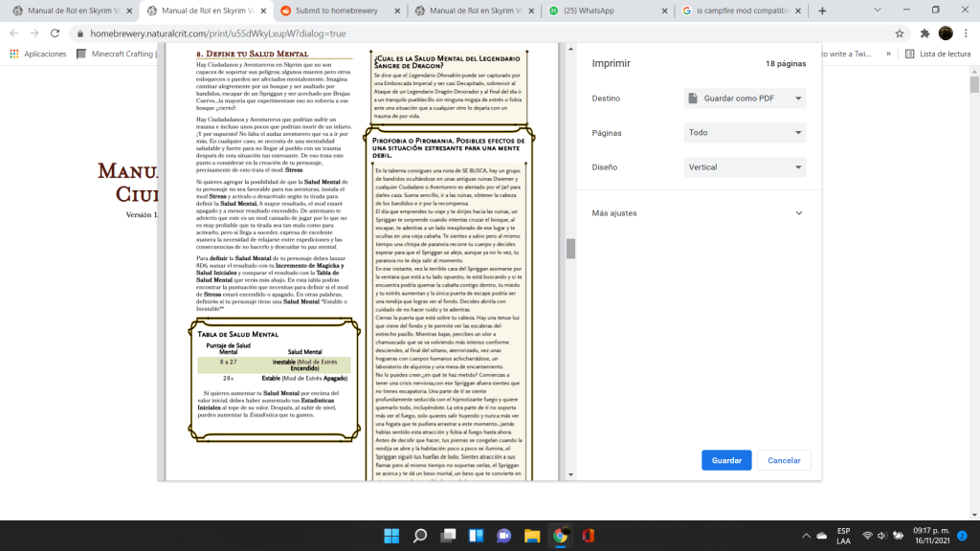Click the print preview scrollbar thumb
The image size is (980, 551).
570,249
